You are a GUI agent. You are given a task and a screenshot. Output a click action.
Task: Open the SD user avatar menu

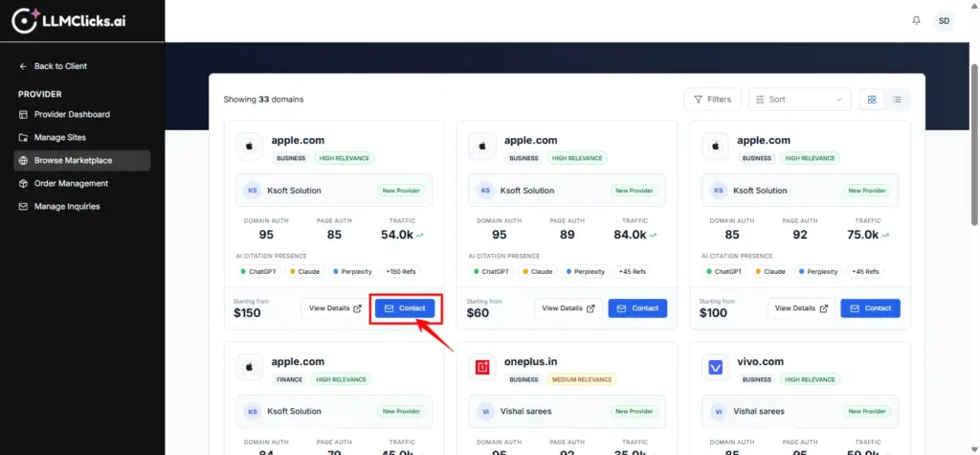click(944, 20)
